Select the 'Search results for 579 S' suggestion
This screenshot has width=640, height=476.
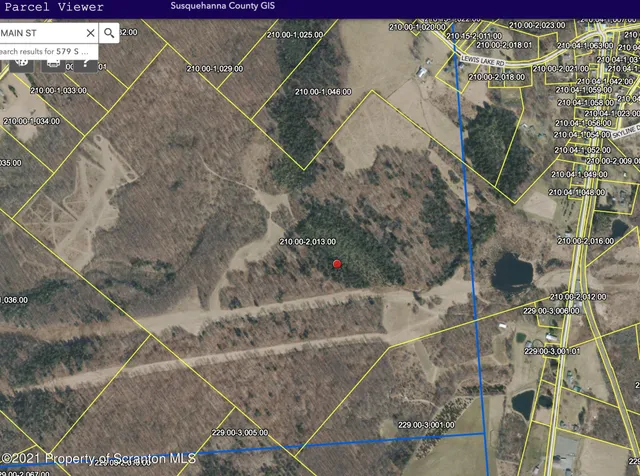pyautogui.click(x=45, y=49)
